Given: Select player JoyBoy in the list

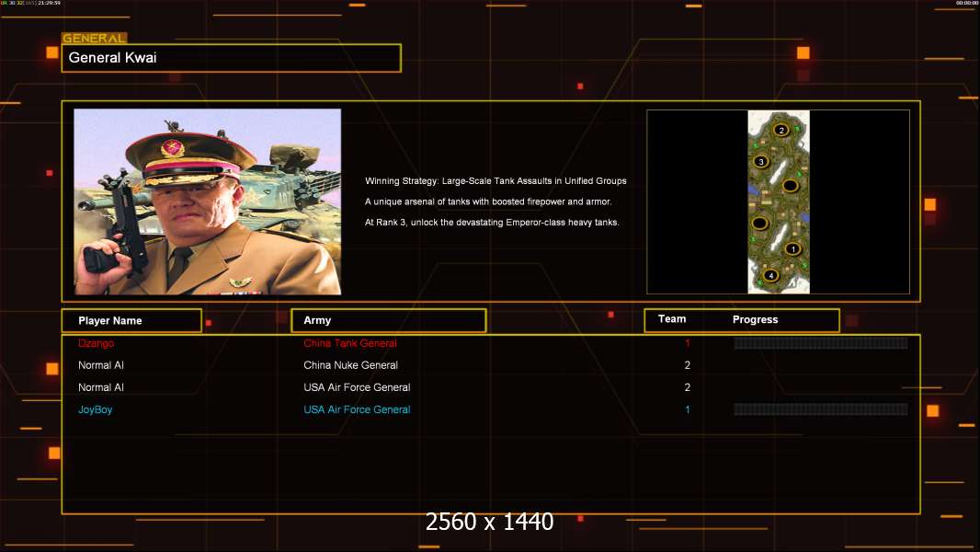Looking at the screenshot, I should (x=95, y=409).
